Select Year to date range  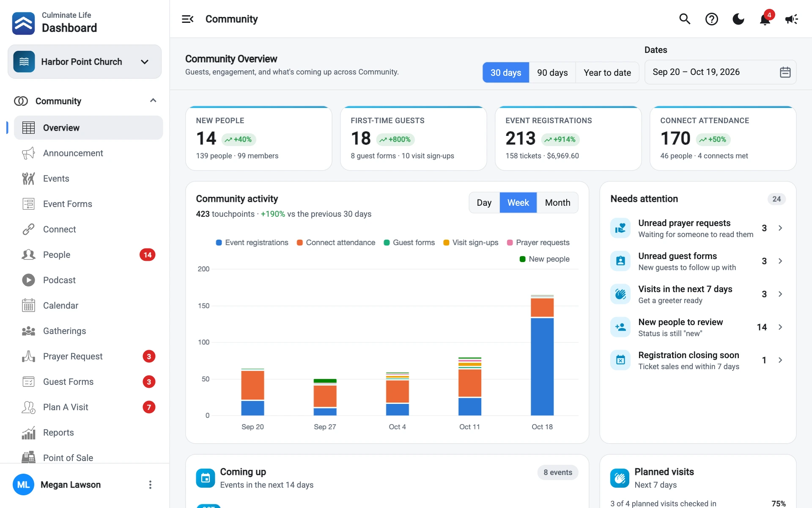(607, 73)
